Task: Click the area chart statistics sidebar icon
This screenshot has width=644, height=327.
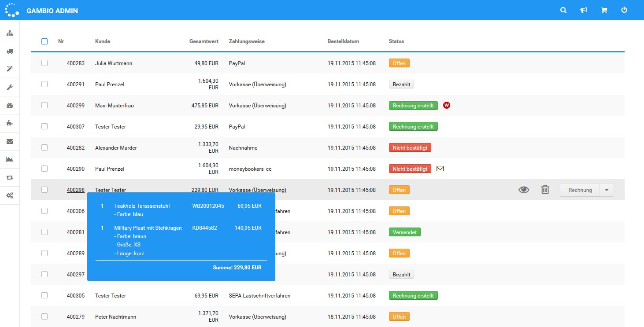Action: (x=10, y=159)
